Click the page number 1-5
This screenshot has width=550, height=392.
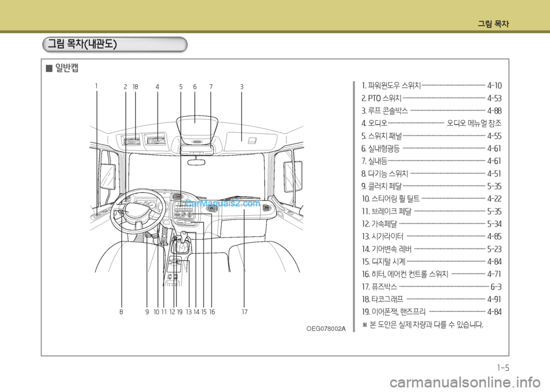[503, 368]
